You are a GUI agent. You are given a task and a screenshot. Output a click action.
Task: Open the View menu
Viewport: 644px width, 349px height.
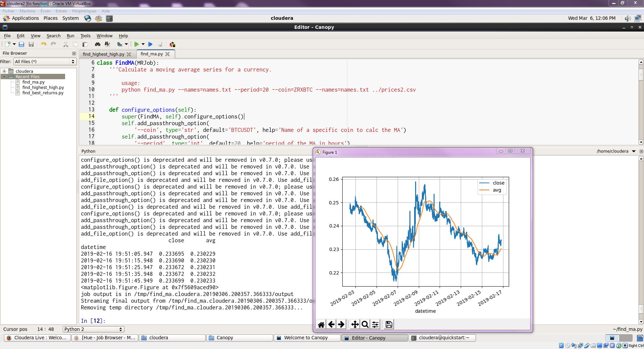[x=36, y=36]
